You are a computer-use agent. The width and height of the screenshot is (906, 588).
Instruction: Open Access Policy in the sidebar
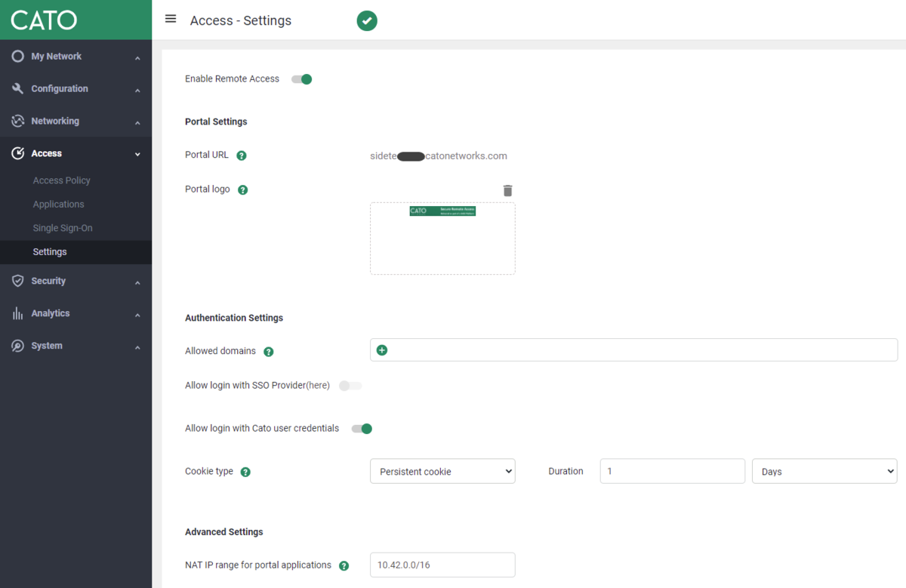click(x=62, y=180)
